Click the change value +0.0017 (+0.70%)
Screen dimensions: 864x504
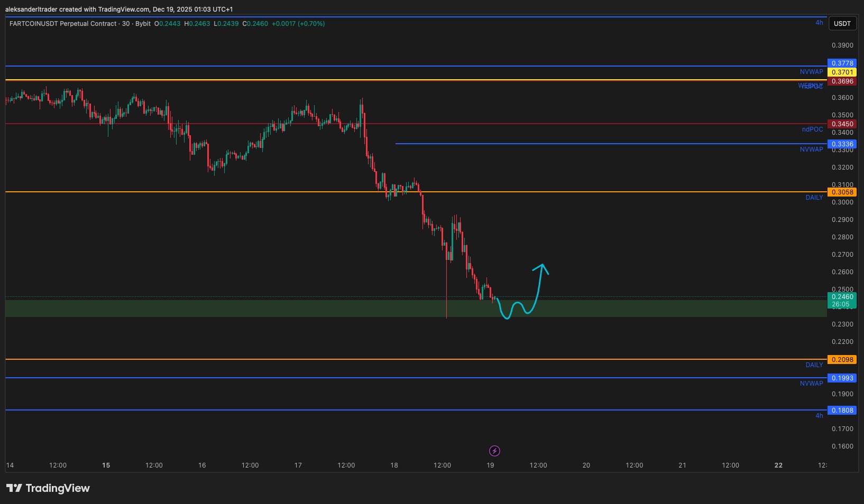click(x=298, y=24)
